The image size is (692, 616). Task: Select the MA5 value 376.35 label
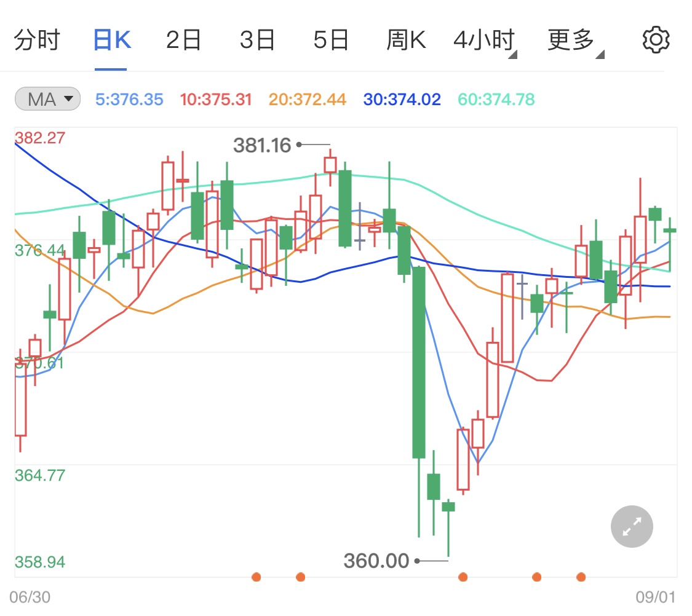point(129,99)
